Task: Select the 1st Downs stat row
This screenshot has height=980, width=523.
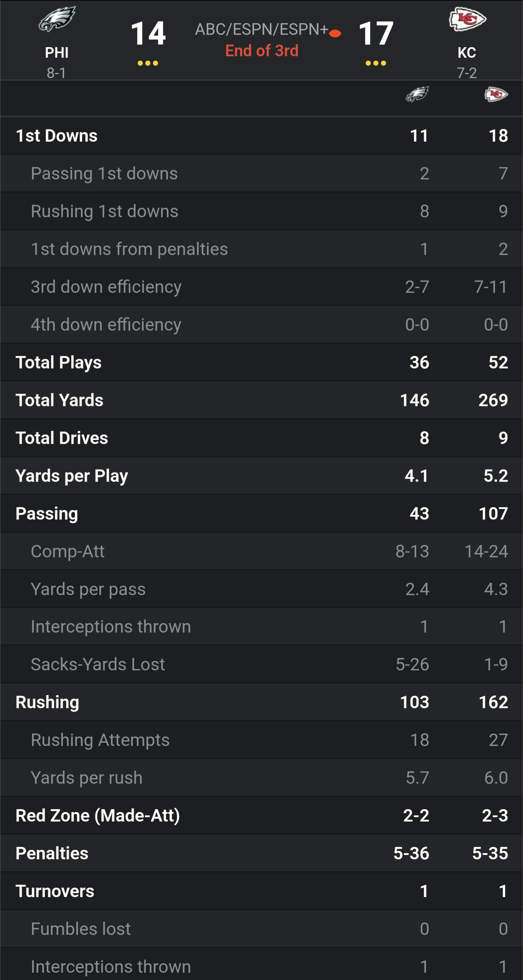Action: point(261,136)
